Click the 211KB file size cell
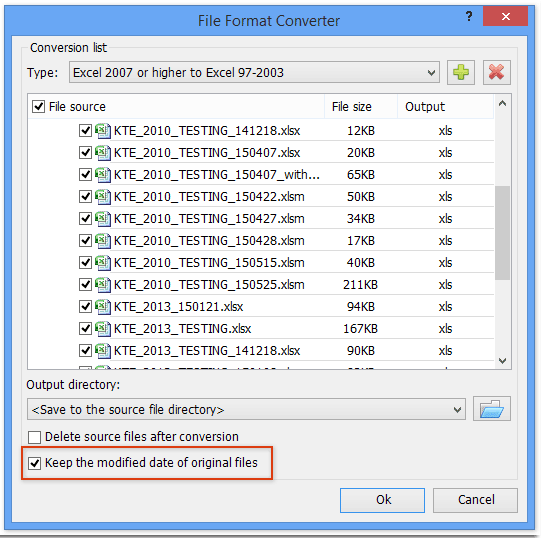The image size is (543, 538). (x=360, y=285)
